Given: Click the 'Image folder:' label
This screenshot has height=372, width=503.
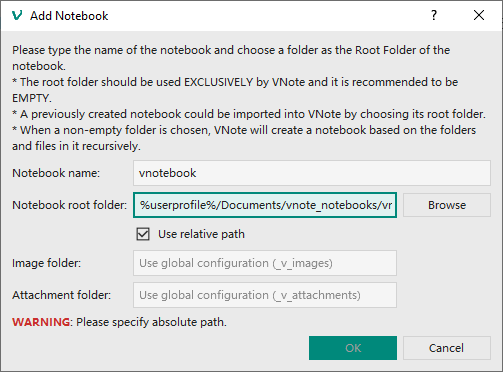Looking at the screenshot, I should [x=47, y=263].
